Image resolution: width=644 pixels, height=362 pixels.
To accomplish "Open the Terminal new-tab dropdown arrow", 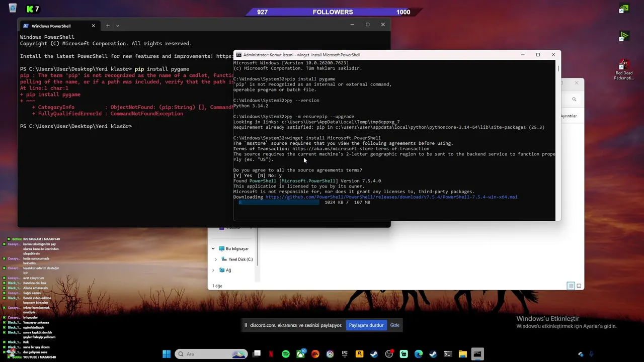I will tap(118, 26).
